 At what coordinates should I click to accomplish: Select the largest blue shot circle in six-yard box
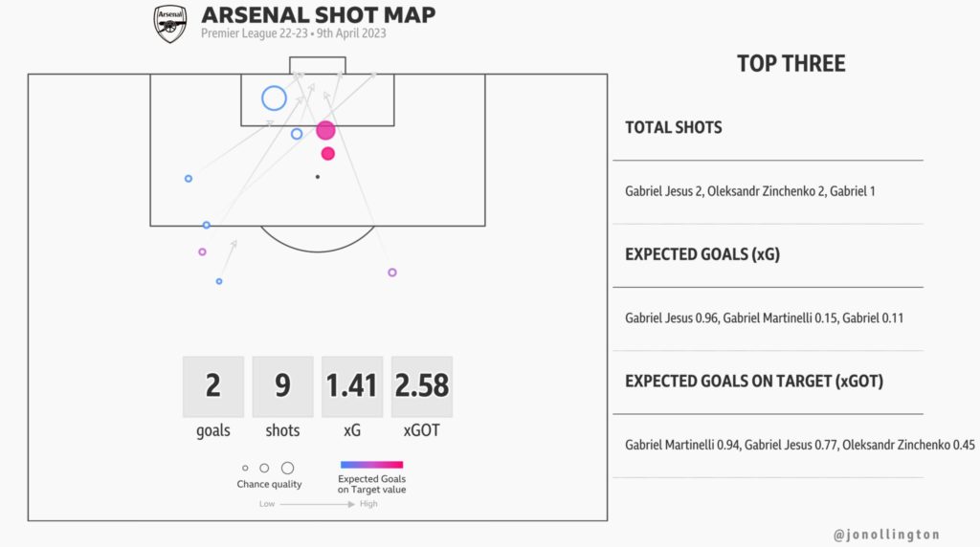tap(274, 98)
